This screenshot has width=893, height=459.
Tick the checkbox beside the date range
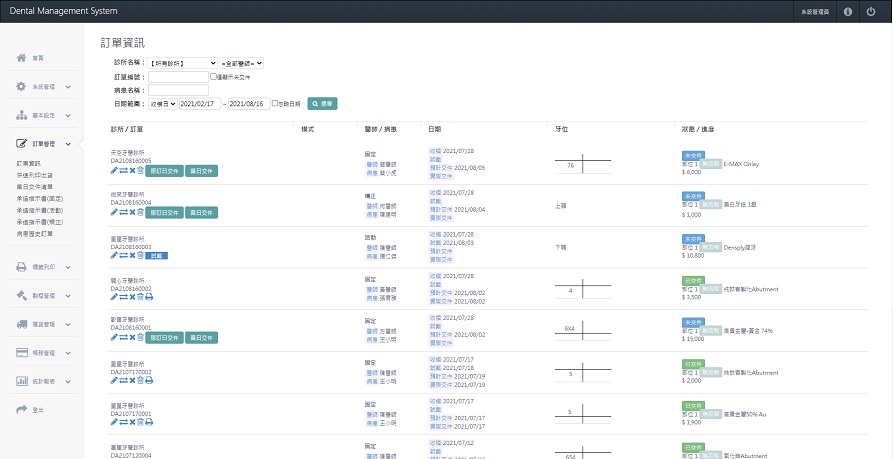[275, 103]
